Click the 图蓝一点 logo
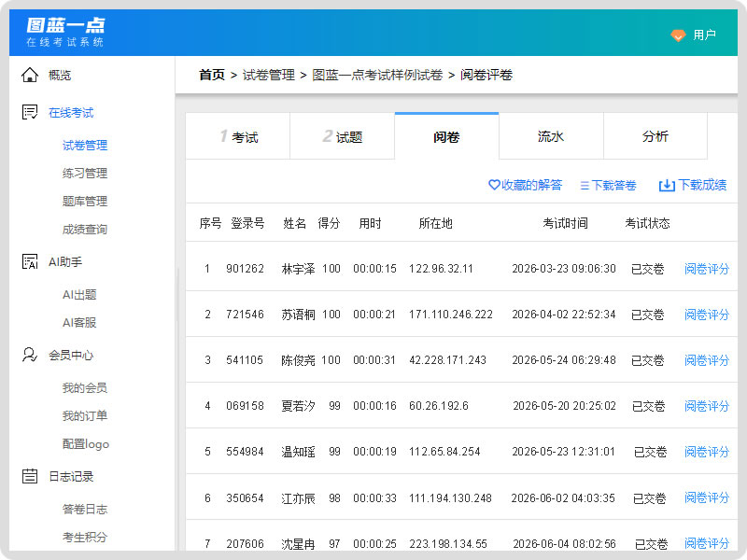Screen dimensions: 747x560 65,32
